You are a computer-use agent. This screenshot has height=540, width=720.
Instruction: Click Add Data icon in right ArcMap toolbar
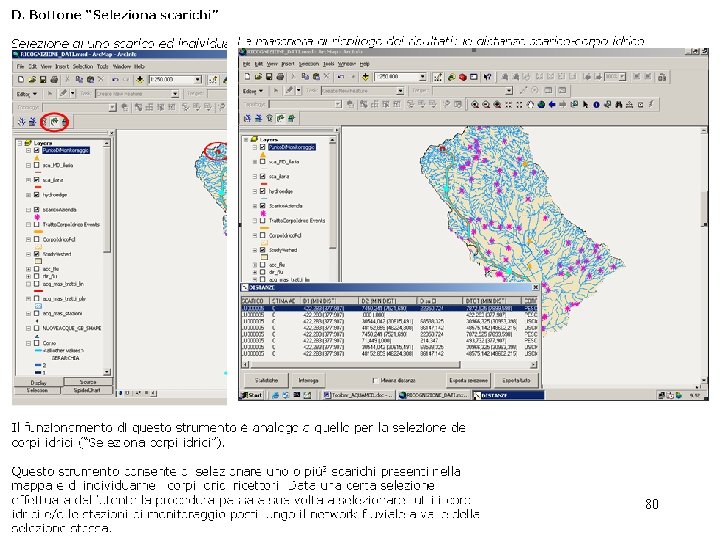pyautogui.click(x=366, y=77)
